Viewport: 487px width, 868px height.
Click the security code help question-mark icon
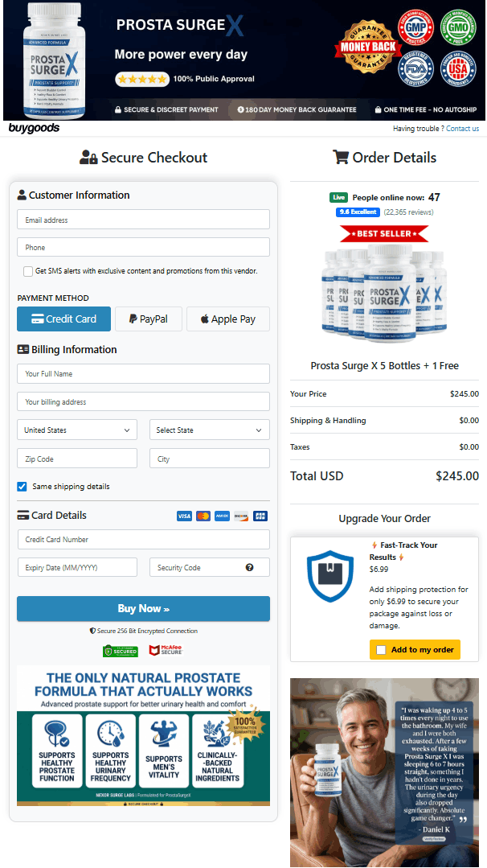249,567
